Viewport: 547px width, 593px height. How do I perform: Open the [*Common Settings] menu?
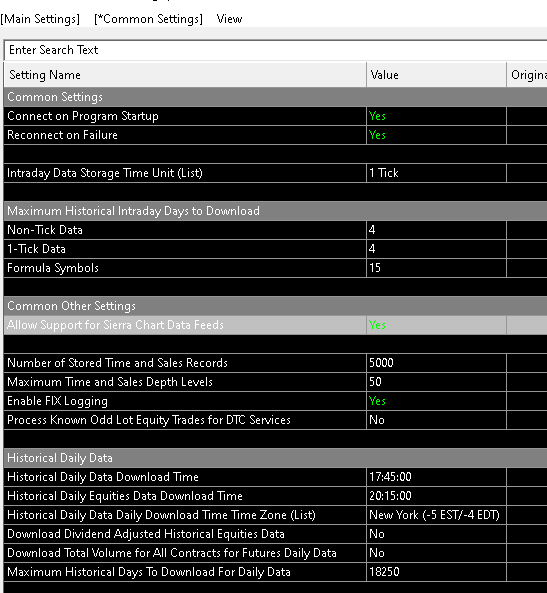148,19
